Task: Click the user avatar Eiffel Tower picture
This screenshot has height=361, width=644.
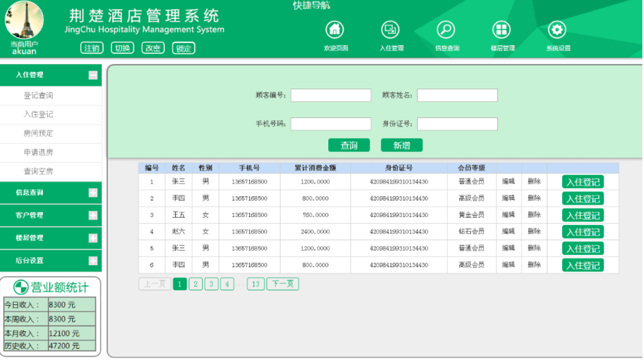Action: [24, 20]
